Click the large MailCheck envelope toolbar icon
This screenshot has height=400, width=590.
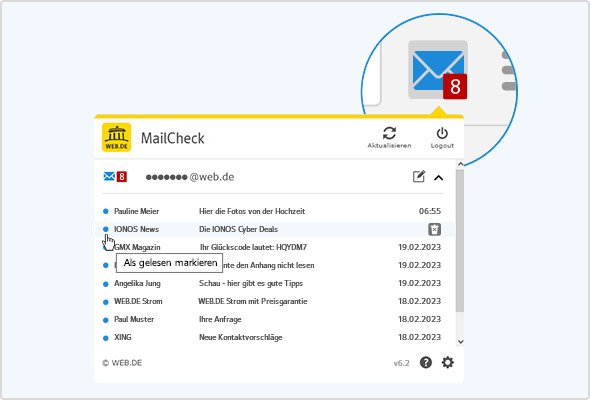438,70
